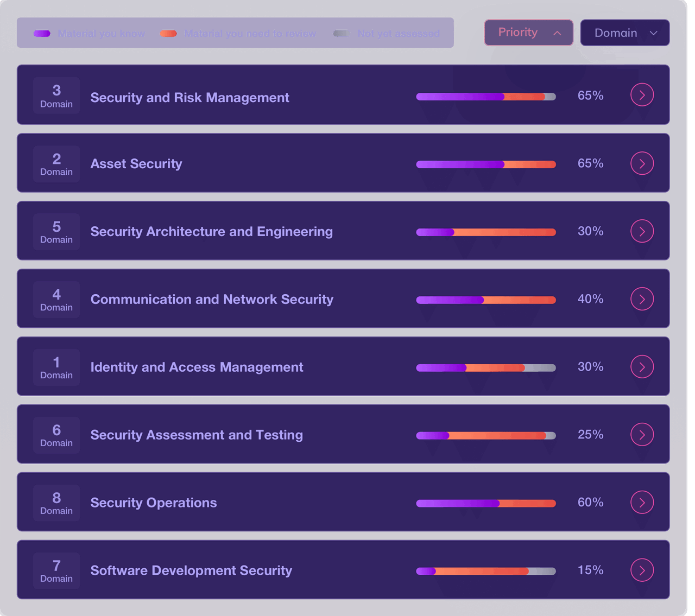Open Identity and Access Management arrow button
This screenshot has height=616, width=695.
pos(642,367)
